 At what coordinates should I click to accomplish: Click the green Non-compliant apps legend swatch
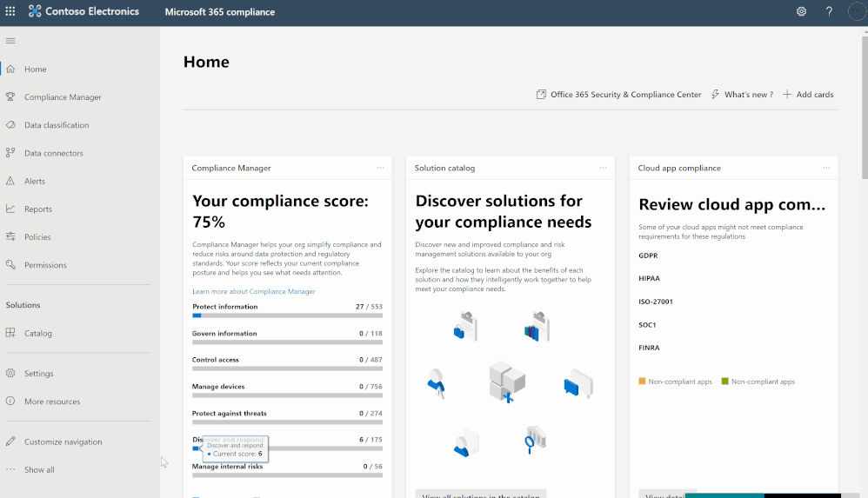coord(725,382)
